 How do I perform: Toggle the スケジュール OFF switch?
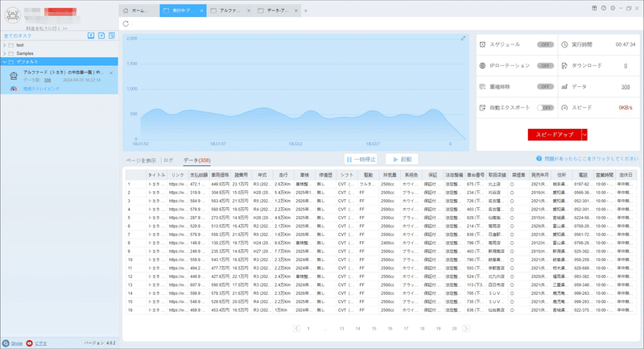tap(546, 45)
